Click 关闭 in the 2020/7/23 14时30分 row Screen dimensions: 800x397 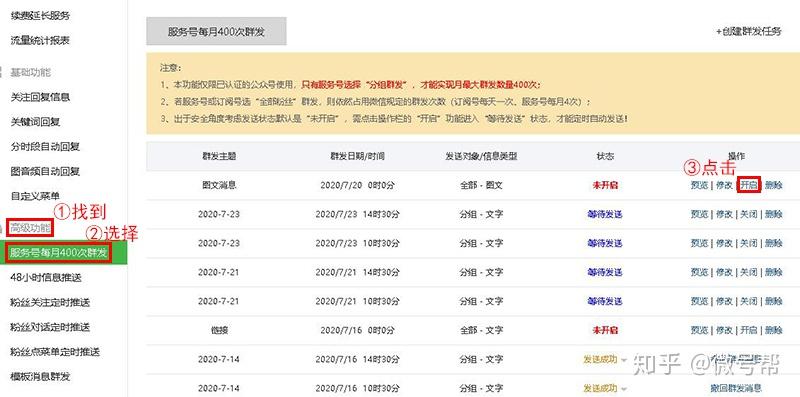[x=749, y=214]
